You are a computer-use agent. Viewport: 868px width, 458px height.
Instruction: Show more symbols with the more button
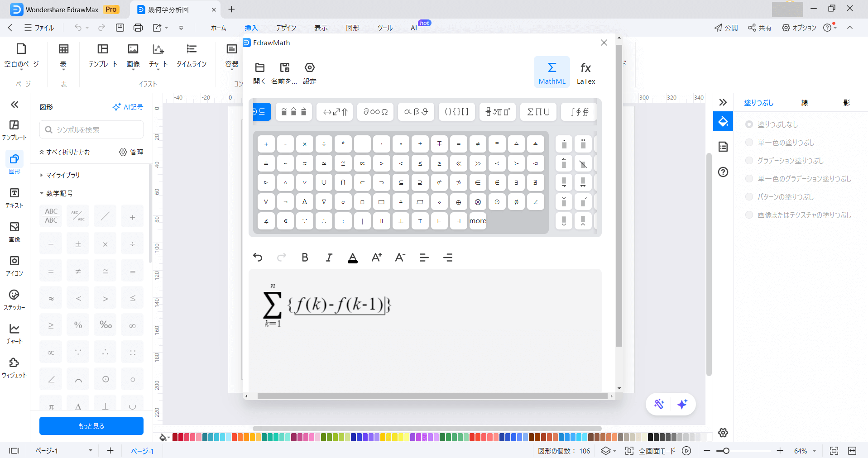coord(478,221)
